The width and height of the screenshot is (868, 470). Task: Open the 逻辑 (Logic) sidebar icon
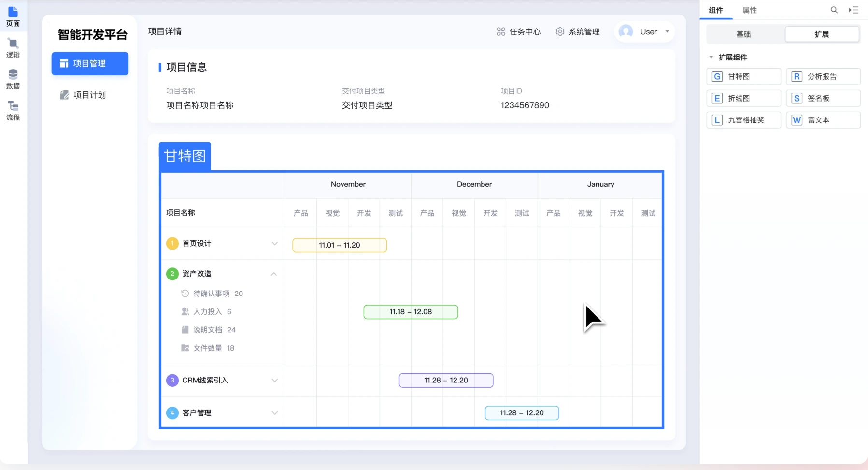[13, 48]
